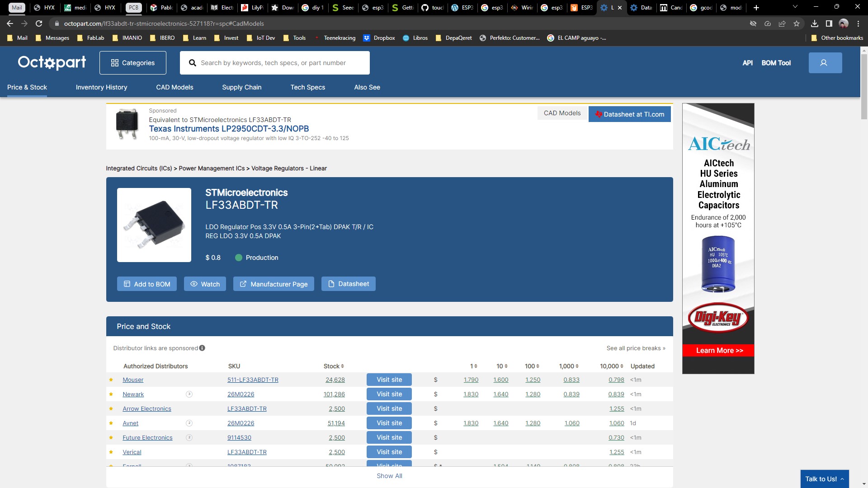Go to Also See section tab
Screen dimensions: 868x488
coord(367,87)
